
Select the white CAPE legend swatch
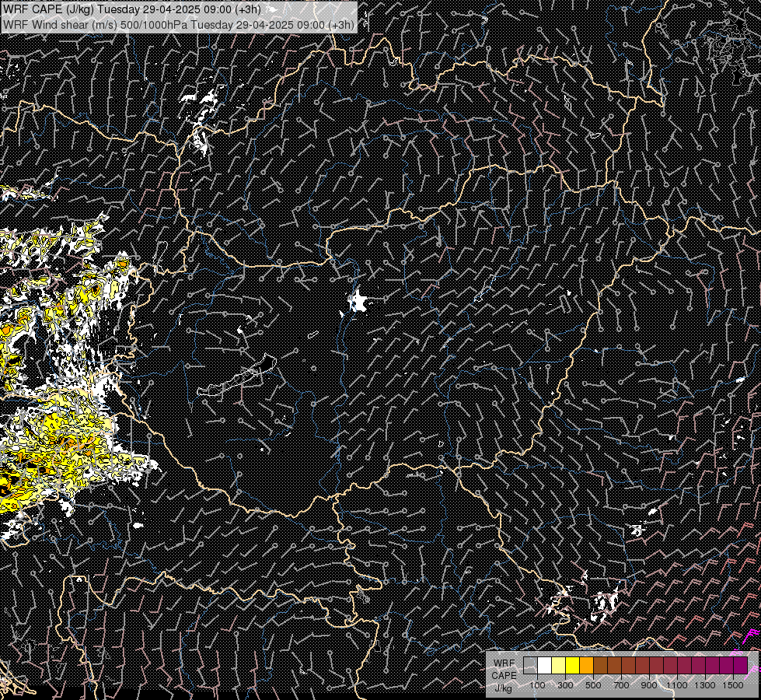(x=545, y=666)
